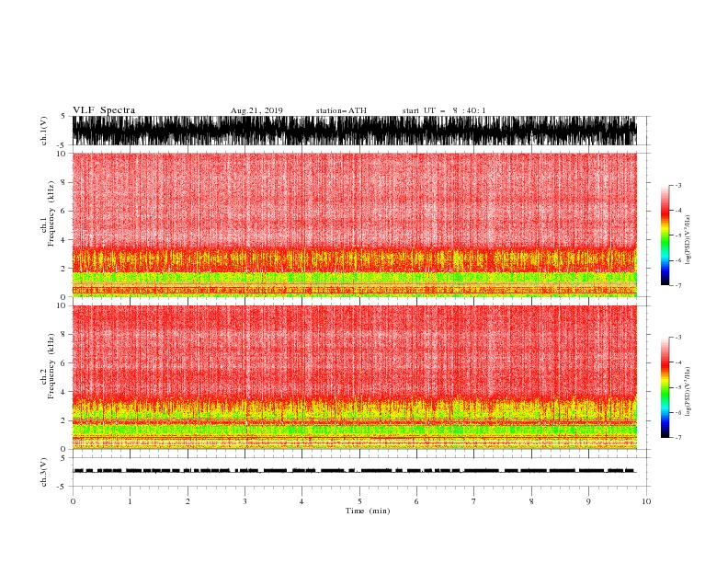Click tick label "4" on the Time axis

[x=301, y=501]
